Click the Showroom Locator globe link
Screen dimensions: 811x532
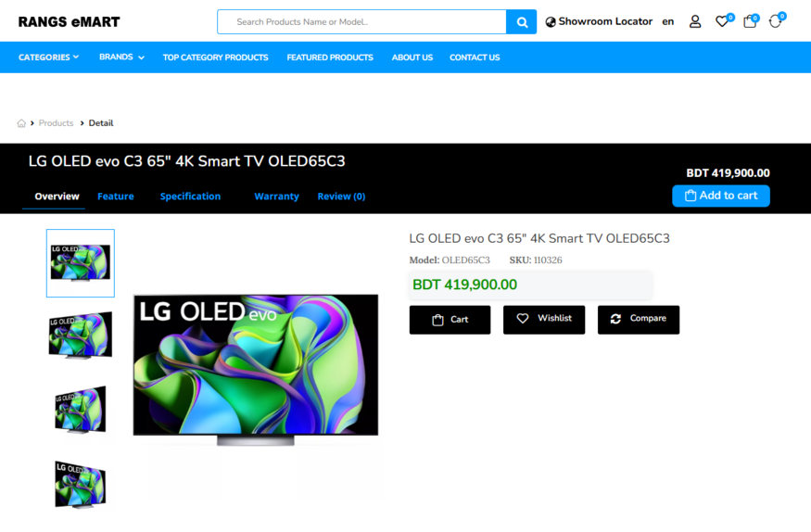point(599,21)
